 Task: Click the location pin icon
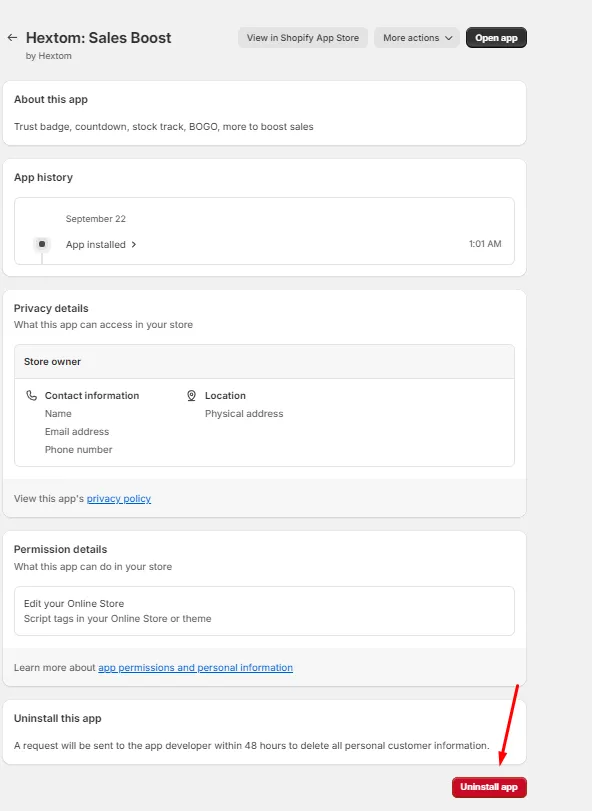tap(191, 396)
